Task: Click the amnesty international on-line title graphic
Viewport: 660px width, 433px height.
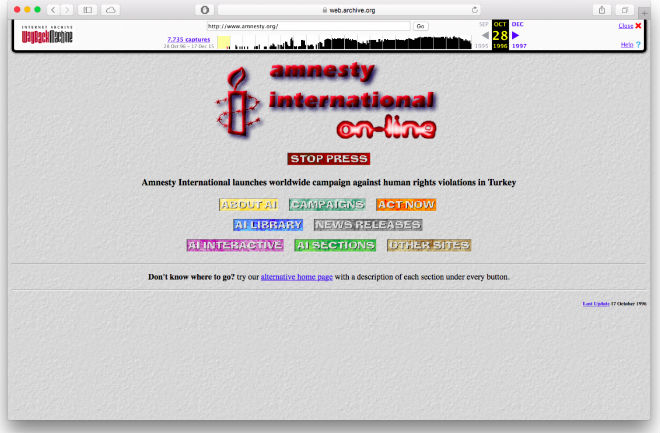Action: coord(353,101)
